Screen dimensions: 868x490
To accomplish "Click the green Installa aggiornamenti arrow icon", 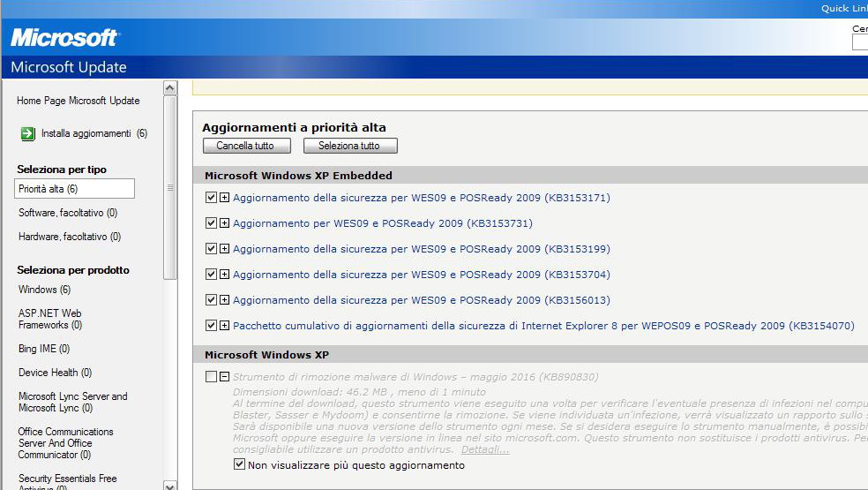I will click(27, 133).
